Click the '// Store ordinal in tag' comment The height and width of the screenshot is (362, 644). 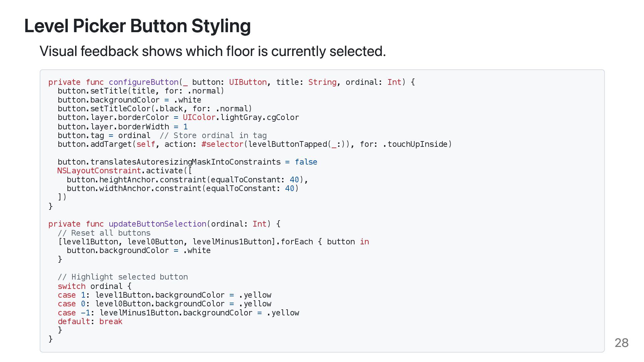(213, 135)
